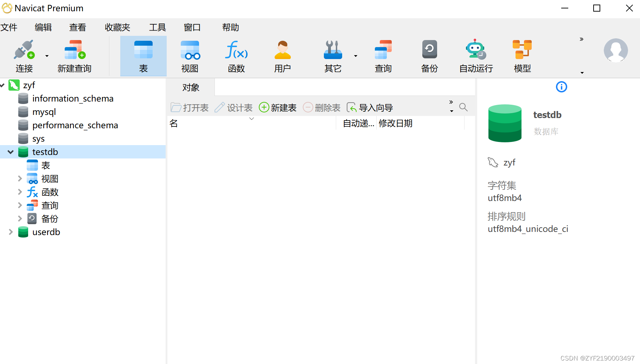Screen dimensions: 640x364
Task: Click the Query (查询) toolbar icon
Action: [383, 50]
